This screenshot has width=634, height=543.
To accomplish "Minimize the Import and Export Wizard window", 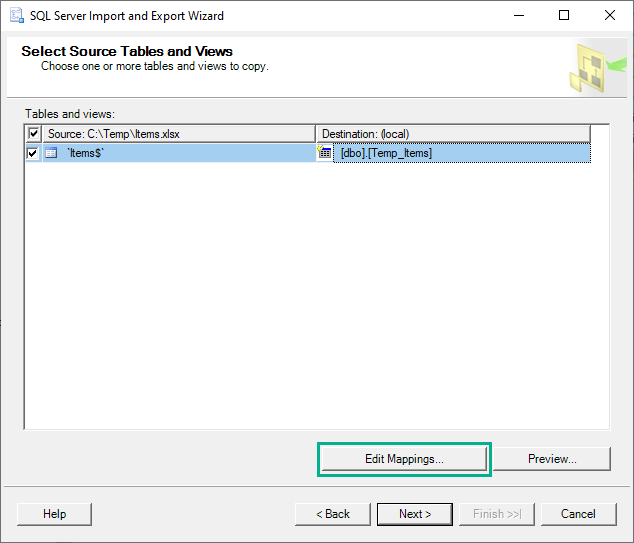I will 518,16.
